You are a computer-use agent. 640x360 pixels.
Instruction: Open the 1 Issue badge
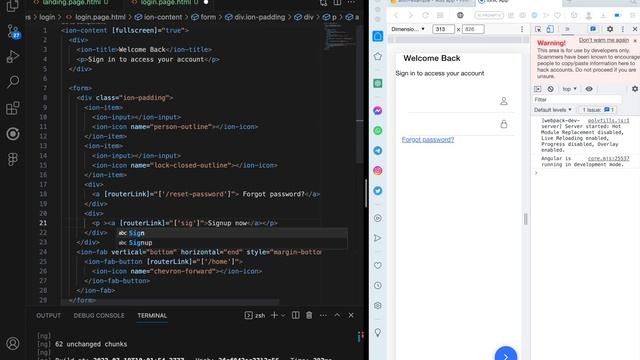(x=598, y=110)
